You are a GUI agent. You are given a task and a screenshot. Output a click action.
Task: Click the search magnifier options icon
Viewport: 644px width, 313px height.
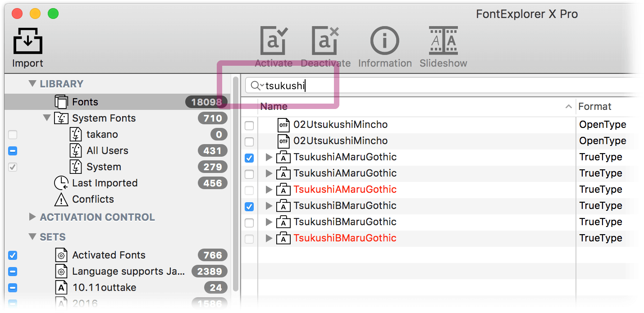pos(257,86)
